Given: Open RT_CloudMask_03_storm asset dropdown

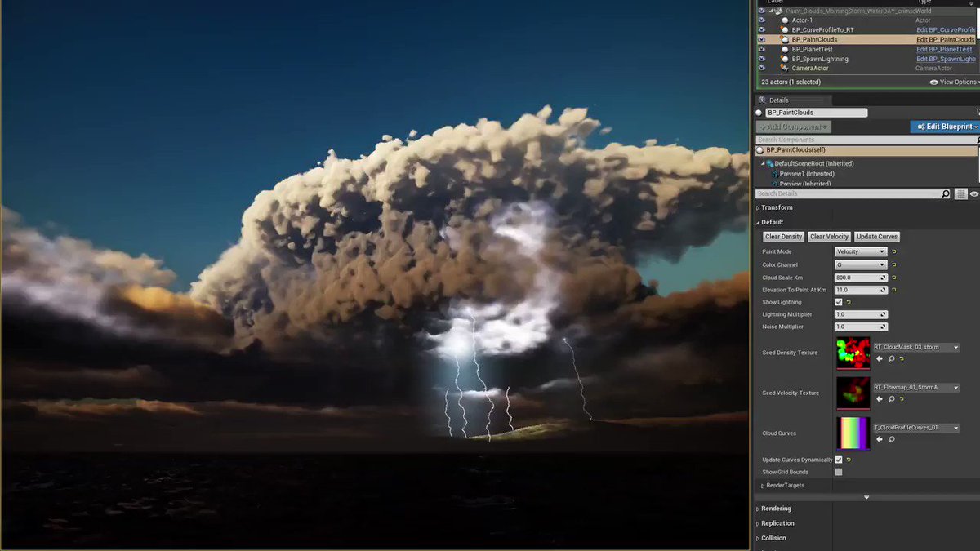Looking at the screenshot, I should click(x=915, y=348).
